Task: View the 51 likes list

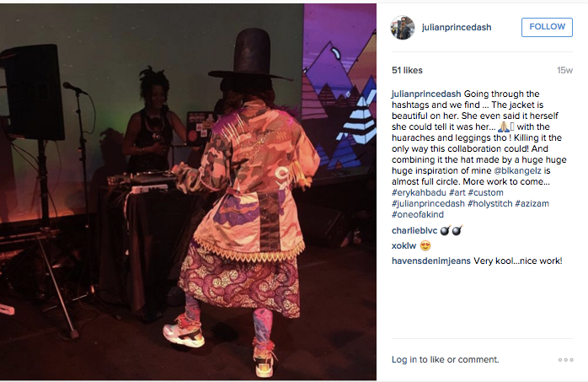Action: pos(407,70)
